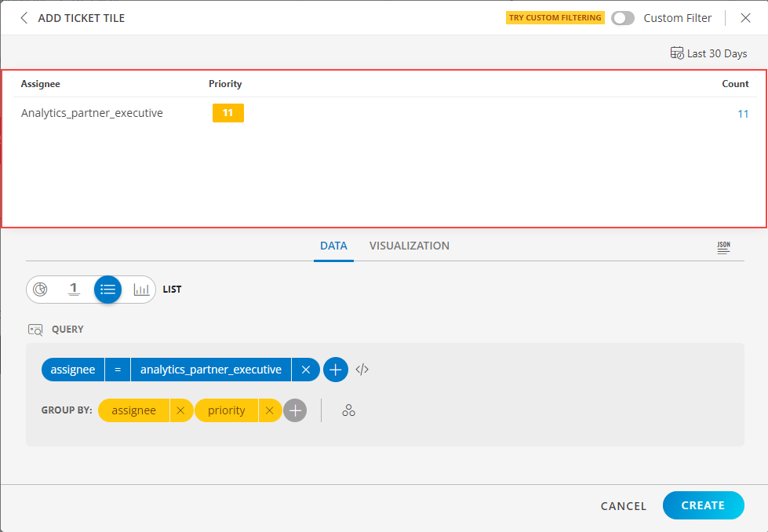The height and width of the screenshot is (532, 768).
Task: Click the calendar date range icon
Action: tap(676, 53)
